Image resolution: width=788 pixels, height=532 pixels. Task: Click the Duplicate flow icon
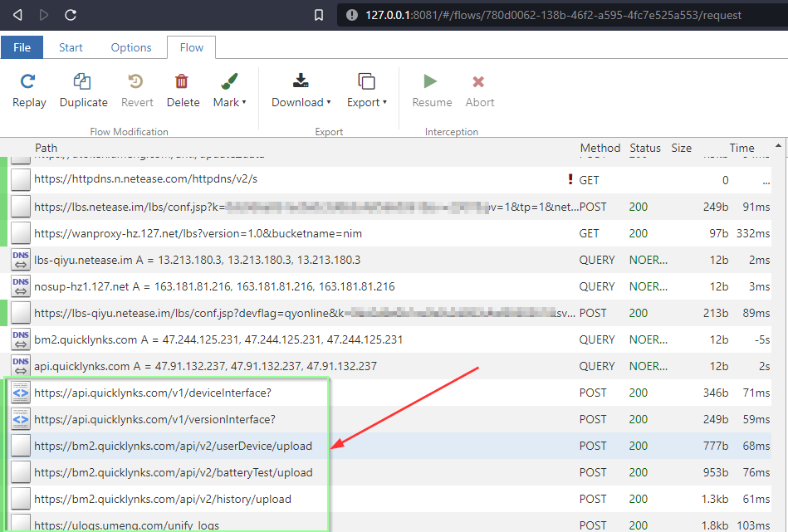pos(82,81)
